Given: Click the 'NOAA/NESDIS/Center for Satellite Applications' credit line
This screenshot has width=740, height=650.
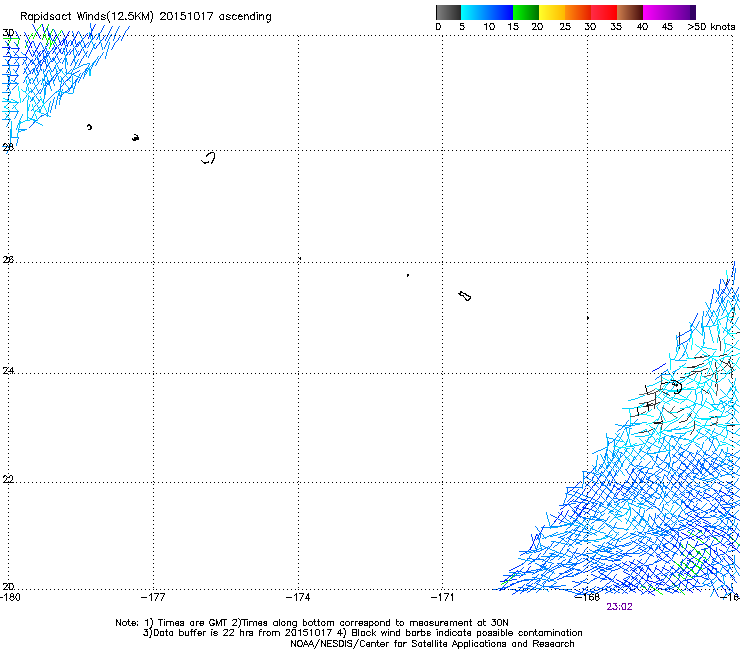Looking at the screenshot, I should pyautogui.click(x=432, y=644).
